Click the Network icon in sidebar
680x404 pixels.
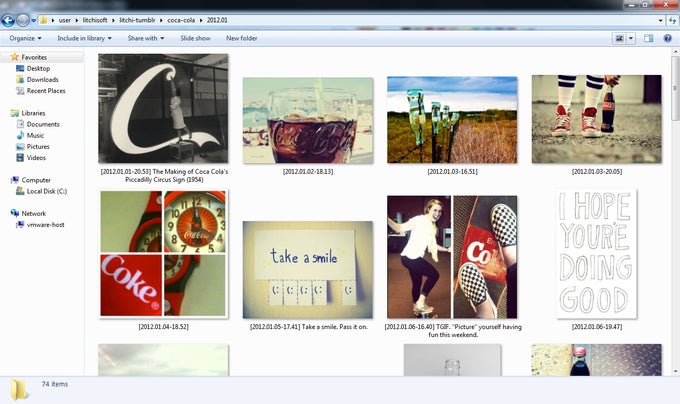pyautogui.click(x=15, y=213)
